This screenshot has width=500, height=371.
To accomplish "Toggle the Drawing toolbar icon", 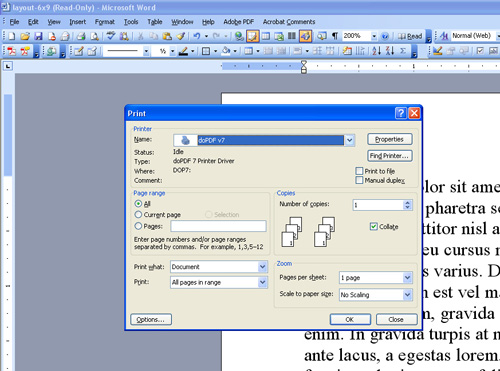I will tap(305, 36).
